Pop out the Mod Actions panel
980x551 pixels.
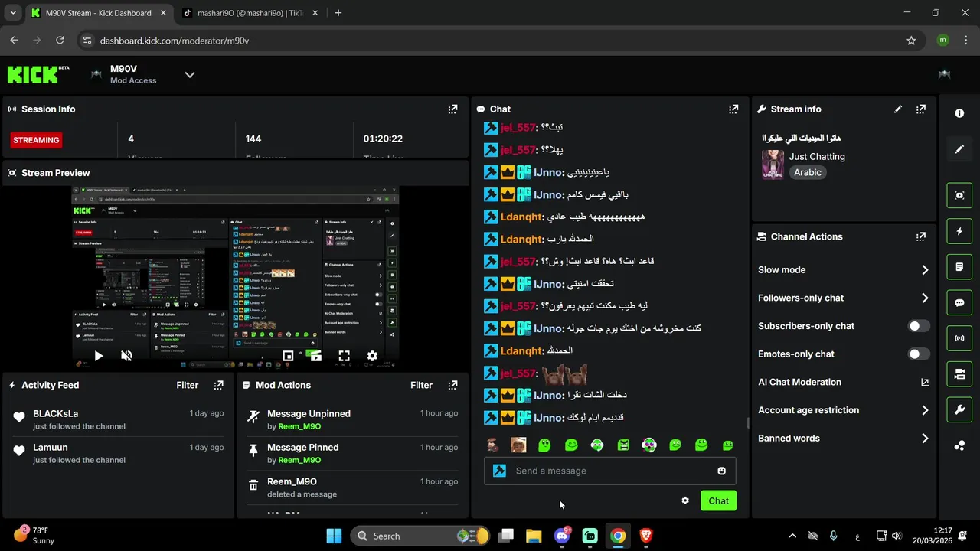[452, 386]
